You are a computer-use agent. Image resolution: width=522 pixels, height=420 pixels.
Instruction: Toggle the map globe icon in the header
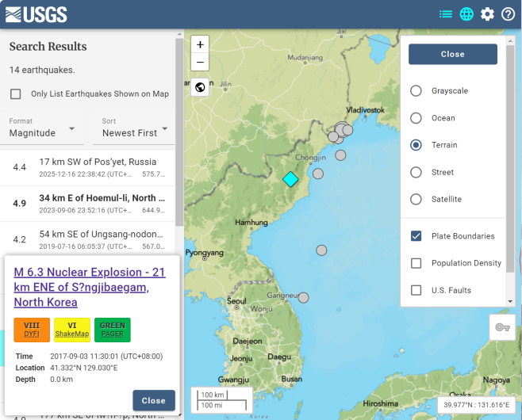pyautogui.click(x=466, y=14)
